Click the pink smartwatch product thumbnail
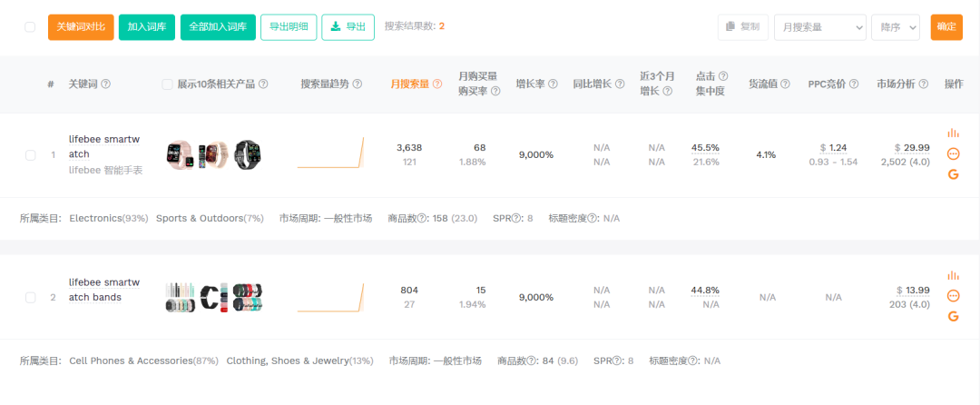The height and width of the screenshot is (405, 980). pyautogui.click(x=180, y=154)
